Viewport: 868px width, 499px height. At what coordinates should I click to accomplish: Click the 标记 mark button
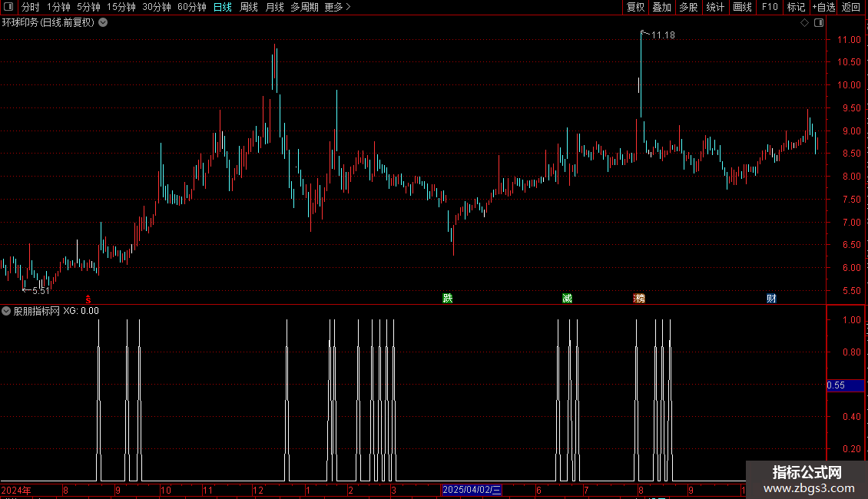796,7
